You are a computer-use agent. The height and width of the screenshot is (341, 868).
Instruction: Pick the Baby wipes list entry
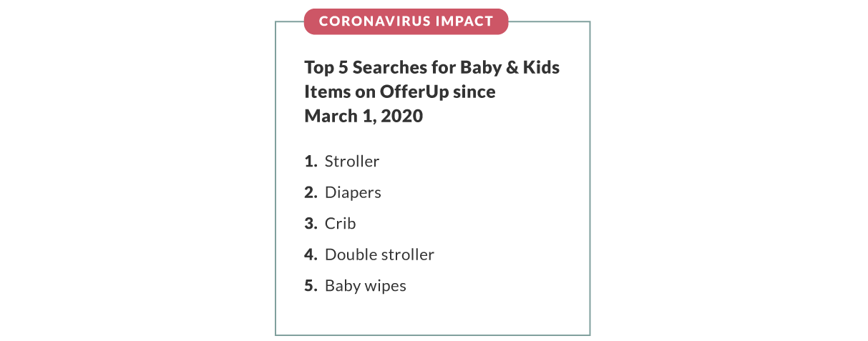tap(365, 286)
